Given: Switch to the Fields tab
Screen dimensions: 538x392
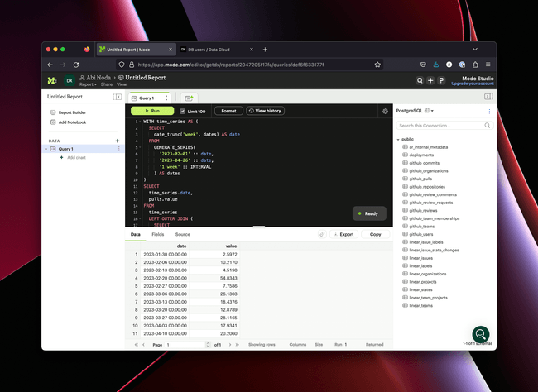Looking at the screenshot, I should (x=157, y=235).
